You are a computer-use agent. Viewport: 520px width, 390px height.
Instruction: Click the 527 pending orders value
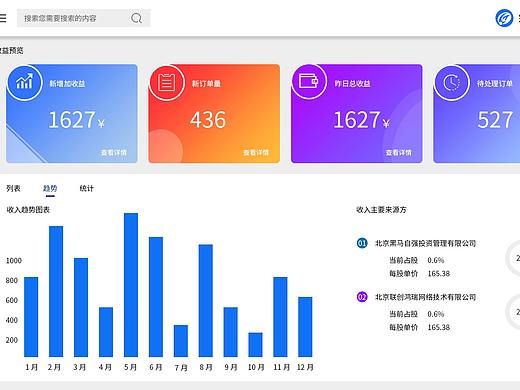(x=495, y=120)
